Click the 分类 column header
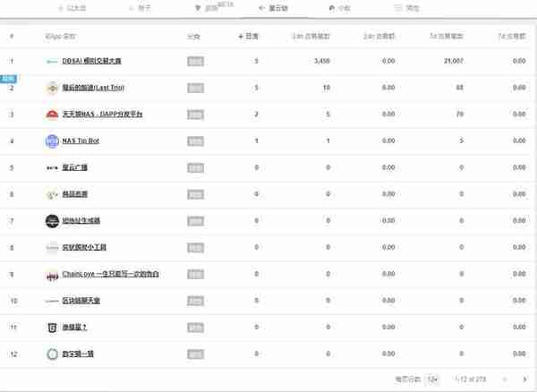Image resolution: width=537 pixels, height=392 pixels. point(193,37)
